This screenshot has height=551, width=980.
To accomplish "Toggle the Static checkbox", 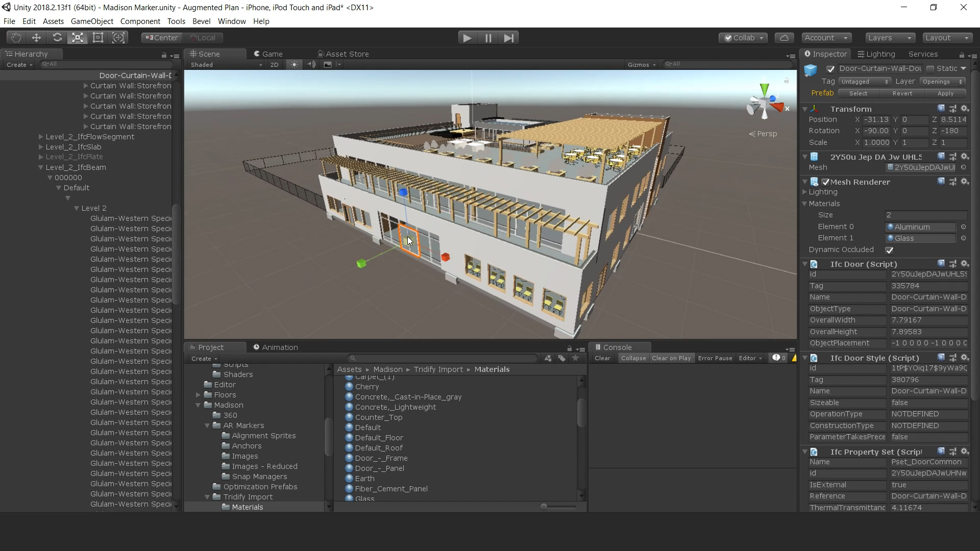I will coord(930,69).
